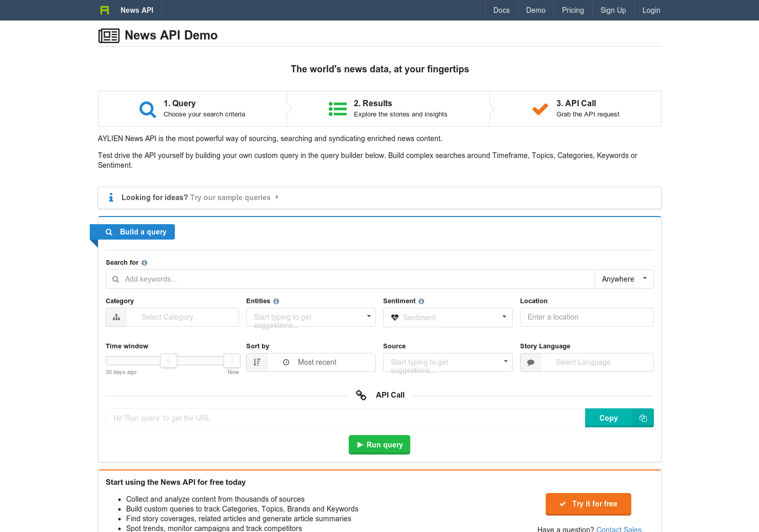
Task: Select the 3. API Call step
Action: pyautogui.click(x=575, y=109)
